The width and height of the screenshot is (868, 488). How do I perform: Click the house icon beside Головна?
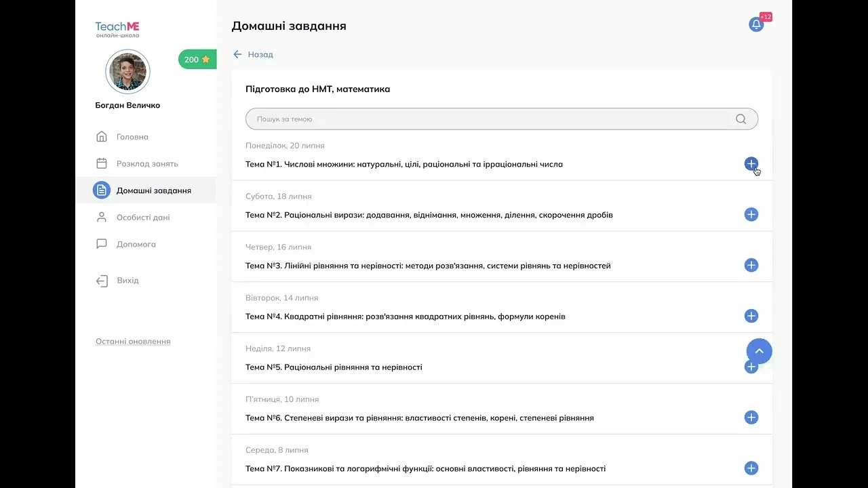(102, 137)
